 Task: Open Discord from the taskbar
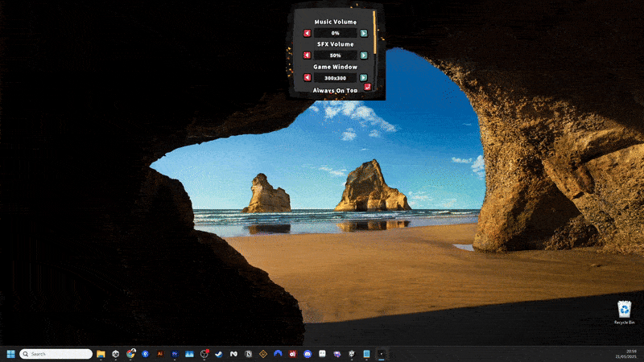(x=307, y=354)
